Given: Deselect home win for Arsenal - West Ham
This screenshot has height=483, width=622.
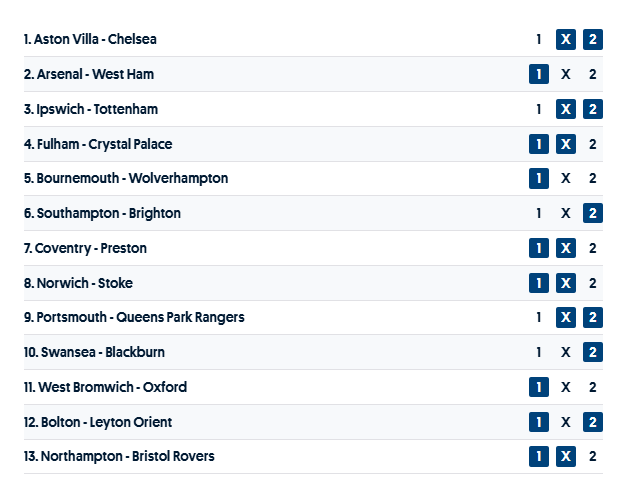Looking at the screenshot, I should pos(539,74).
